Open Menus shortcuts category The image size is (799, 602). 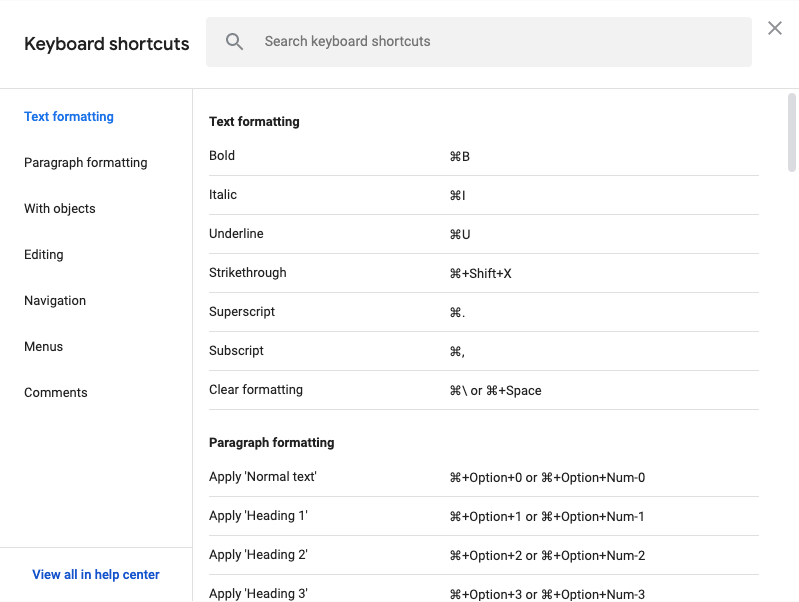click(43, 347)
